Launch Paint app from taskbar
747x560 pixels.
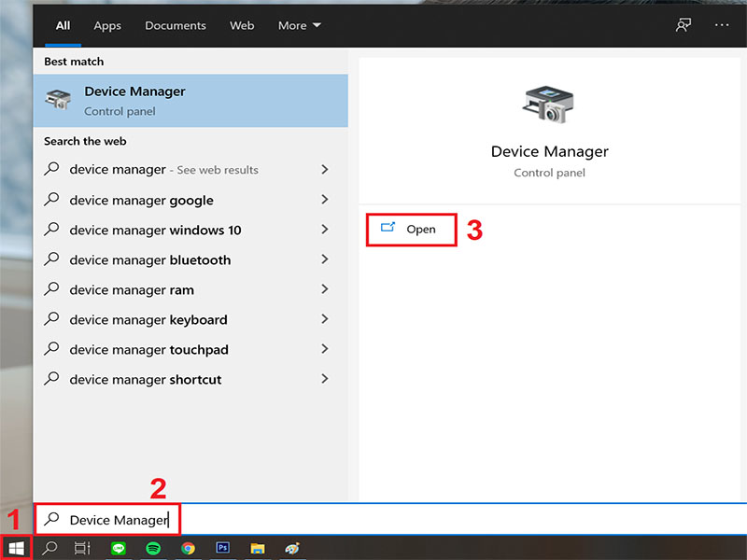pos(292,548)
